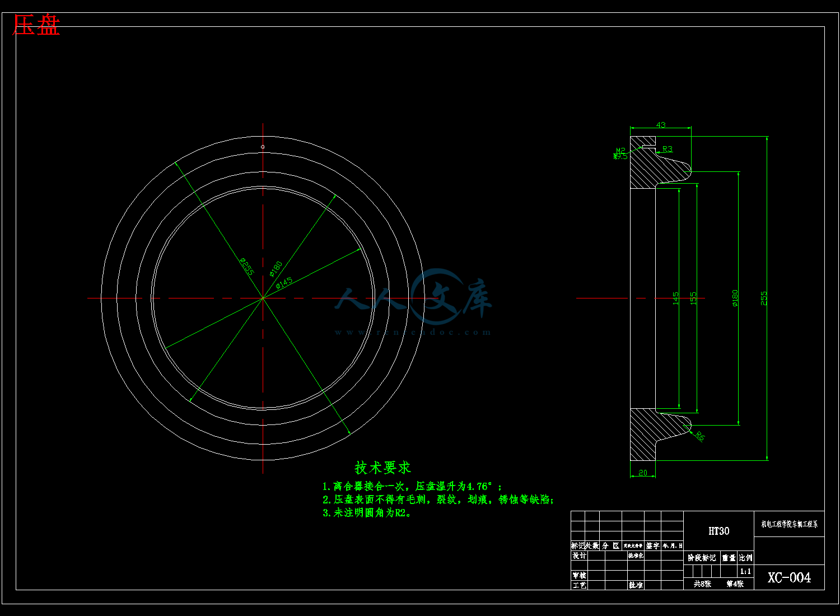Select the 批准 cell in title block
The height and width of the screenshot is (616, 840).
(x=636, y=585)
